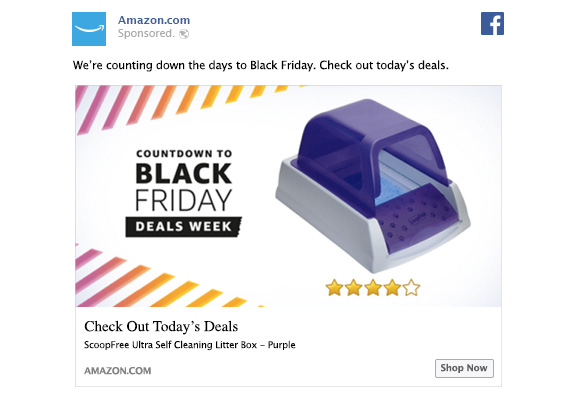Click the Countdown to Black Friday text

[x=183, y=180]
